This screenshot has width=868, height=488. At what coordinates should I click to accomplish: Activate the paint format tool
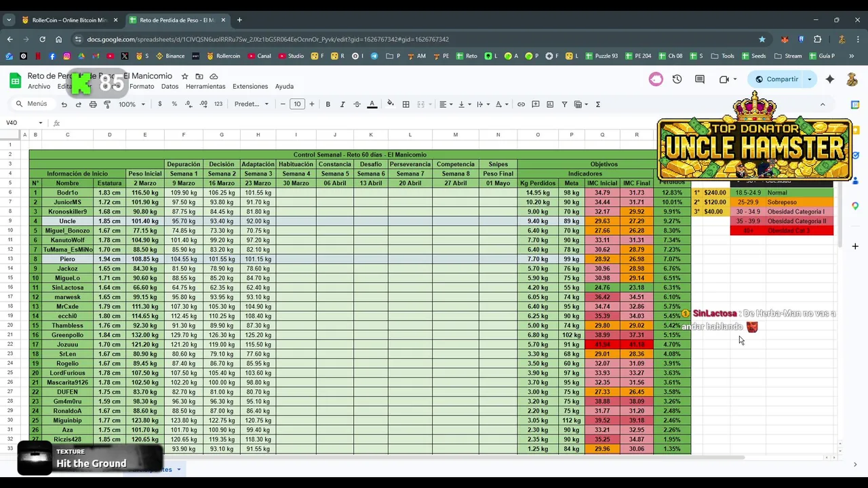(x=107, y=104)
